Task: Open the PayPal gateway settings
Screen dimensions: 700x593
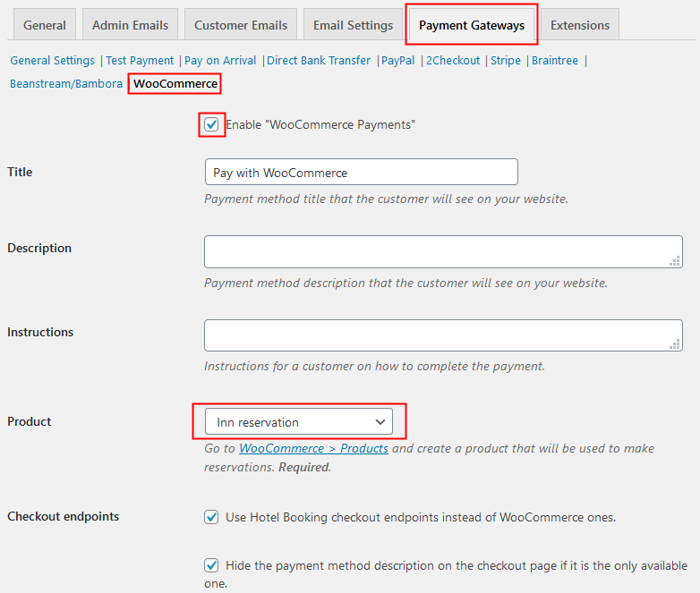Action: 398,61
